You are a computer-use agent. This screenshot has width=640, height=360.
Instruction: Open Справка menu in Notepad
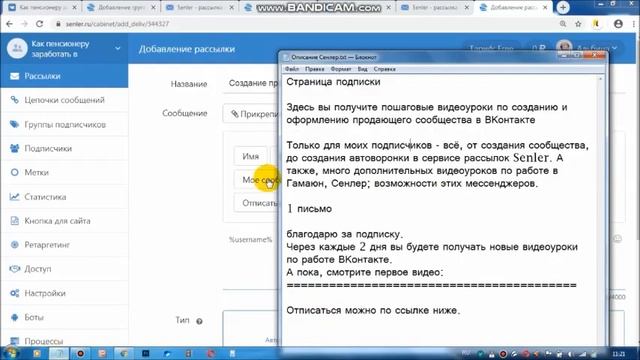[384, 69]
